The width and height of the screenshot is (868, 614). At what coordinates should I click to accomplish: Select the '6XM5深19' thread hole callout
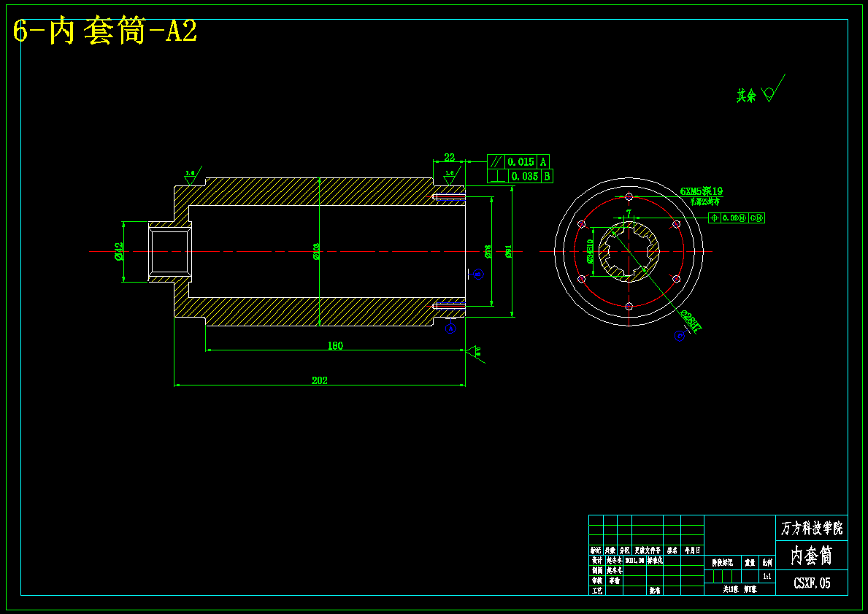click(702, 191)
